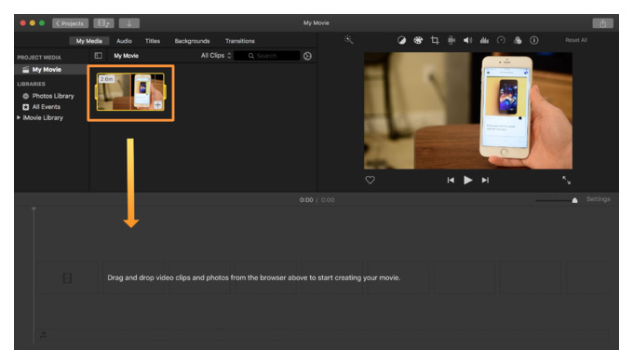
Task: Expand the iMovie Library disclosure triangle
Action: coord(19,117)
